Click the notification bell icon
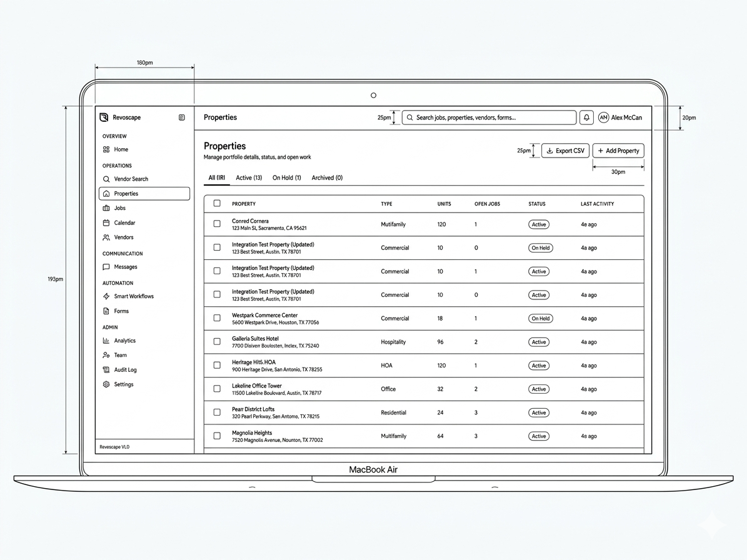Viewport: 747px width, 560px height. (x=586, y=117)
